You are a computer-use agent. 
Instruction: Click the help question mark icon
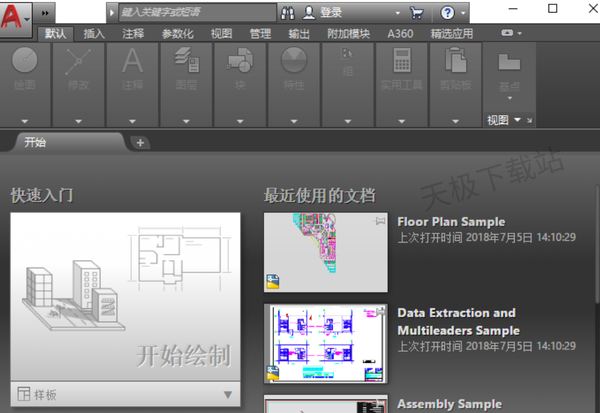[447, 12]
